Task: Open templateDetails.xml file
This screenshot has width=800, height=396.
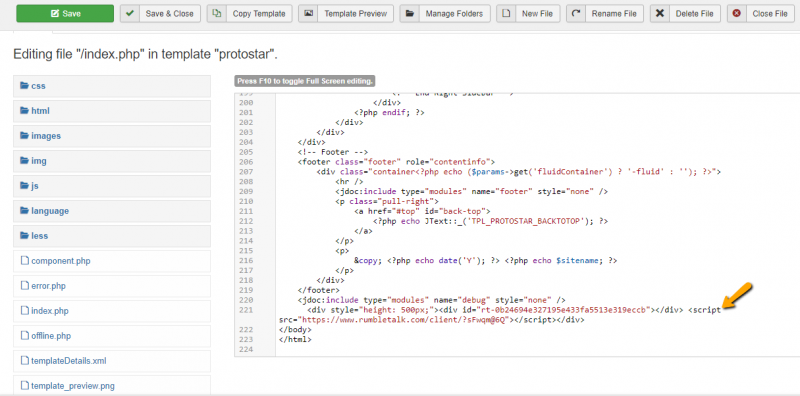Action: [112, 361]
